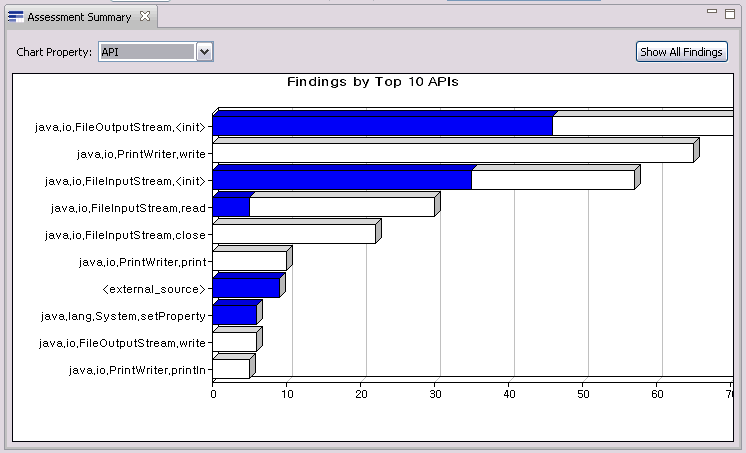Image resolution: width=746 pixels, height=453 pixels.
Task: Click the 30 tick label on the x-axis
Action: (435, 394)
